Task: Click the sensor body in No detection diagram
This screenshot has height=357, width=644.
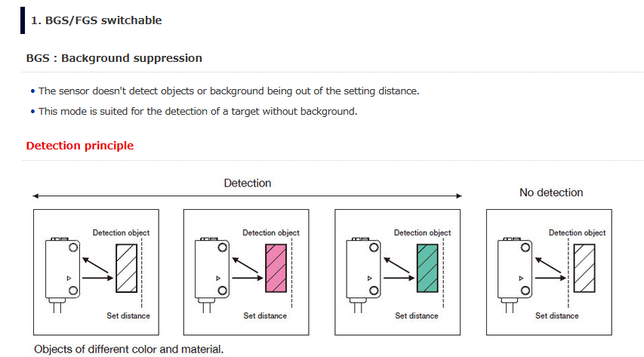Action: click(515, 269)
